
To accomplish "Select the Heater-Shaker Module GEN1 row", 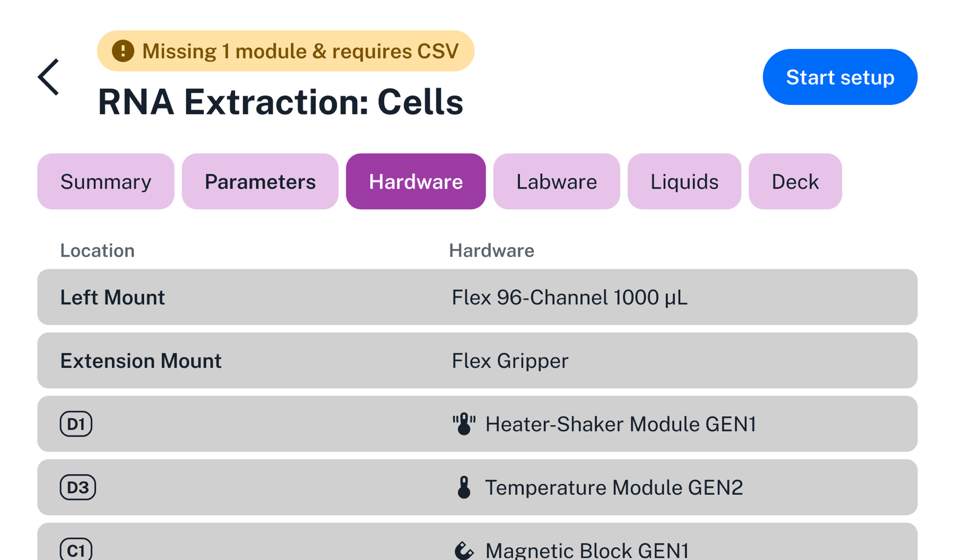I will pos(584,424).
